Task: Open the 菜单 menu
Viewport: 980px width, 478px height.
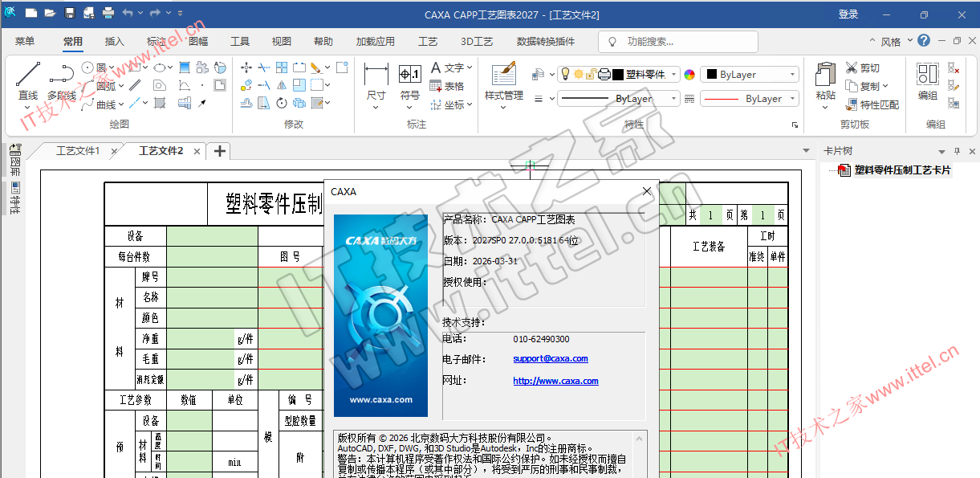Action: point(25,42)
